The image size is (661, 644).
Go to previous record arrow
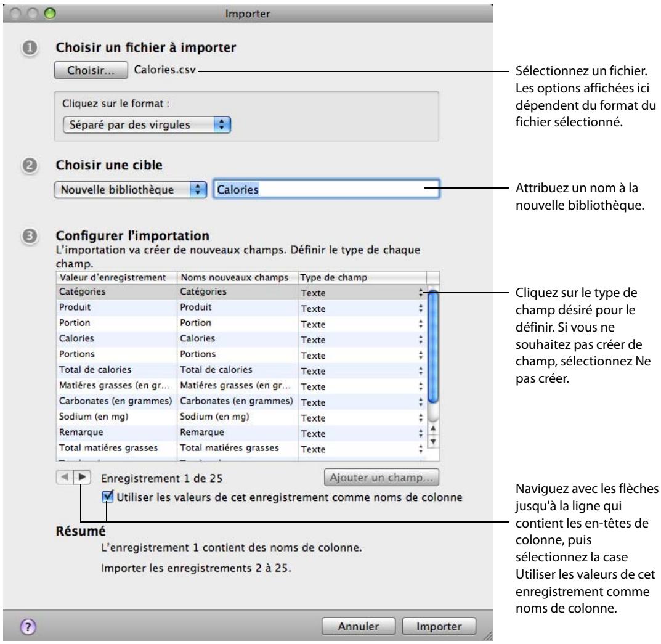(65, 477)
